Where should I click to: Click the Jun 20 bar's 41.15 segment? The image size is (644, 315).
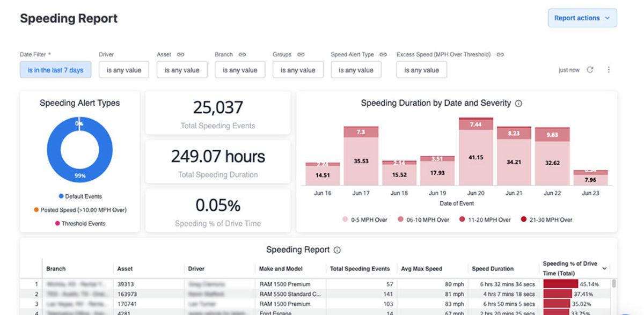476,157
